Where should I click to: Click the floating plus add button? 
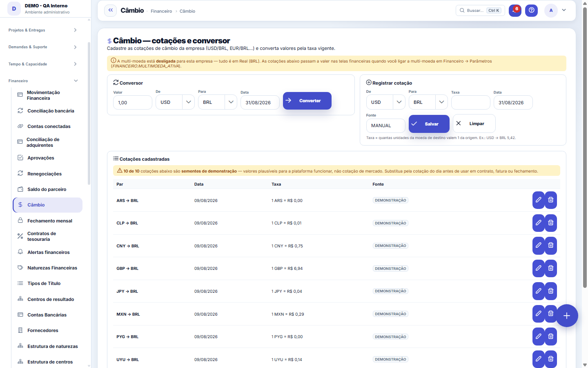point(567,316)
